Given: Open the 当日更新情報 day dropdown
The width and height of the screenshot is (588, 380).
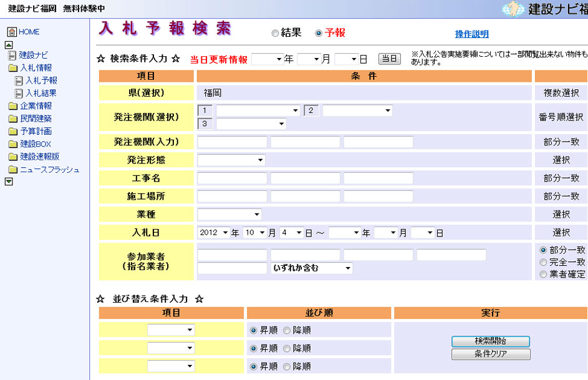Looking at the screenshot, I should tap(347, 59).
